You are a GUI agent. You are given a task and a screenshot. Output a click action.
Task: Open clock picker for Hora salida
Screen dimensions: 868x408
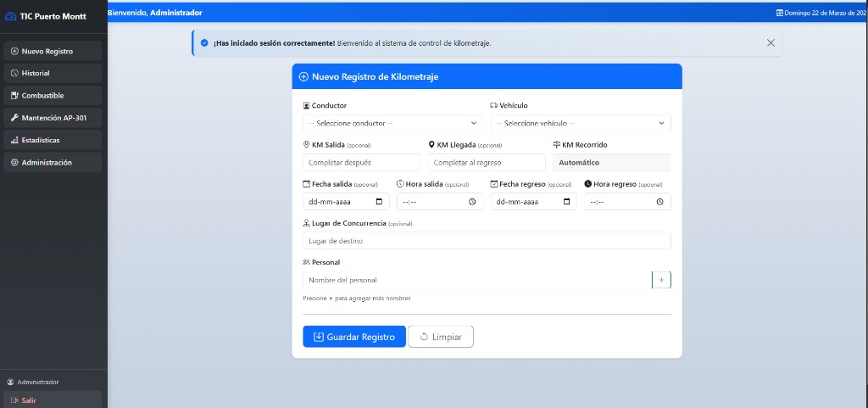click(472, 202)
